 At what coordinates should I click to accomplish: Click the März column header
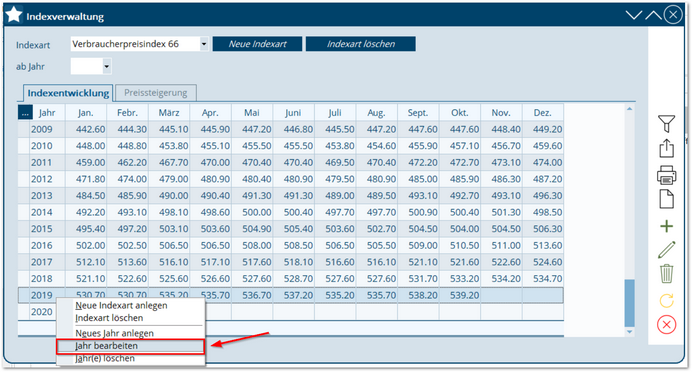click(x=169, y=113)
